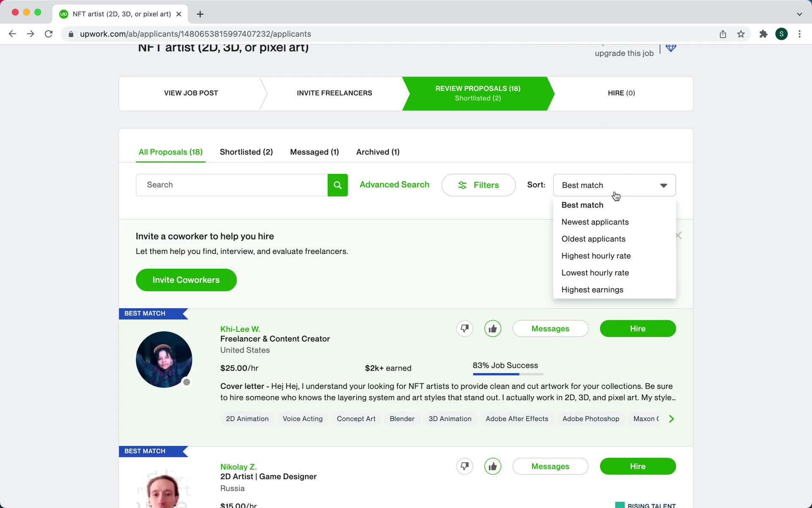Click the Upwork shield logo in tab
This screenshot has height=508, width=812.
pos(64,14)
